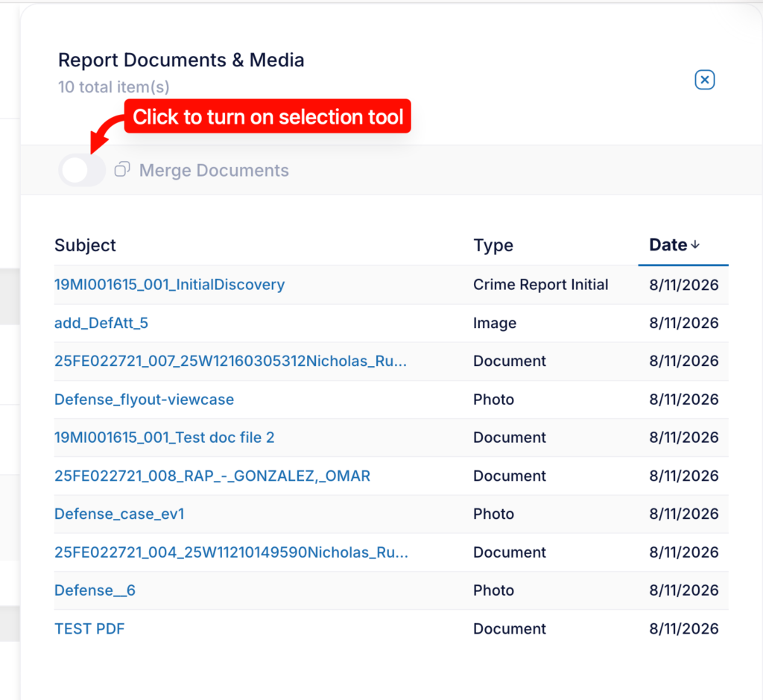Close the Report Documents & Media panel

point(704,80)
